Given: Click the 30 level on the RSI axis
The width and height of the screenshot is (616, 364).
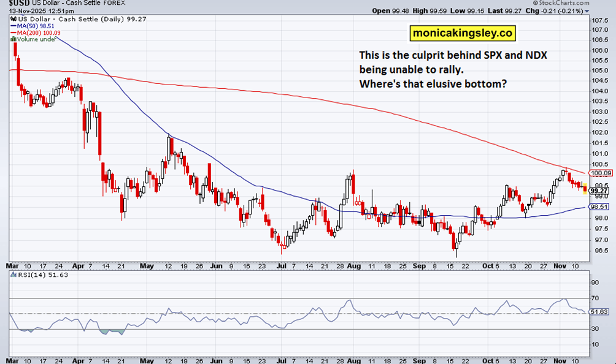Looking at the screenshot, I should pos(595,328).
